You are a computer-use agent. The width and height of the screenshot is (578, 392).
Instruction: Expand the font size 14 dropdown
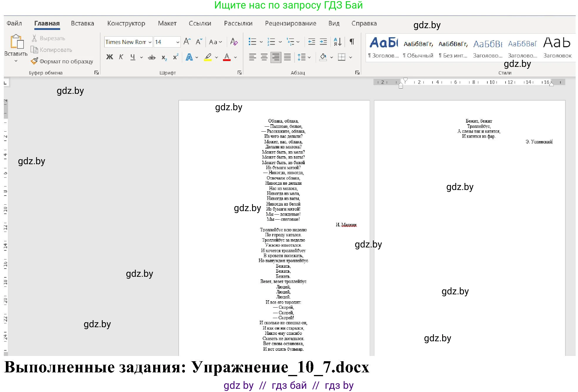[x=178, y=42]
